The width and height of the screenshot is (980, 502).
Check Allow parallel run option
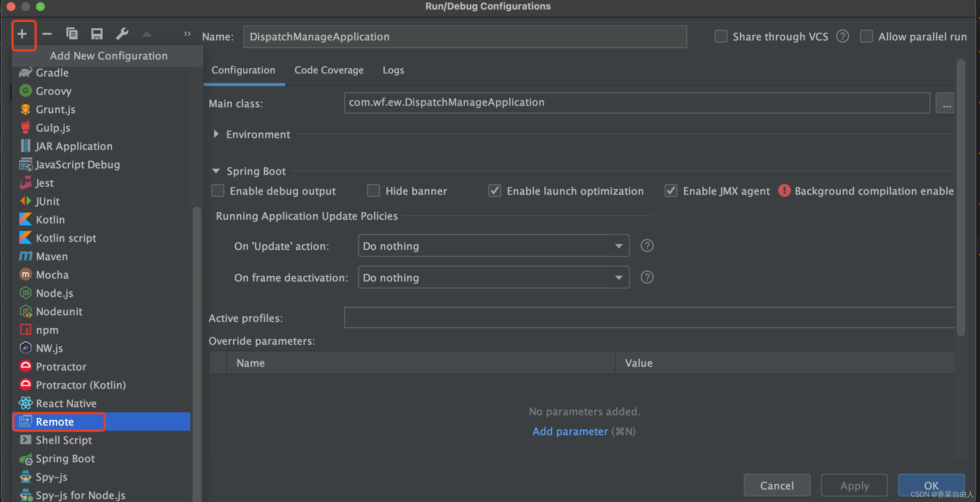866,36
